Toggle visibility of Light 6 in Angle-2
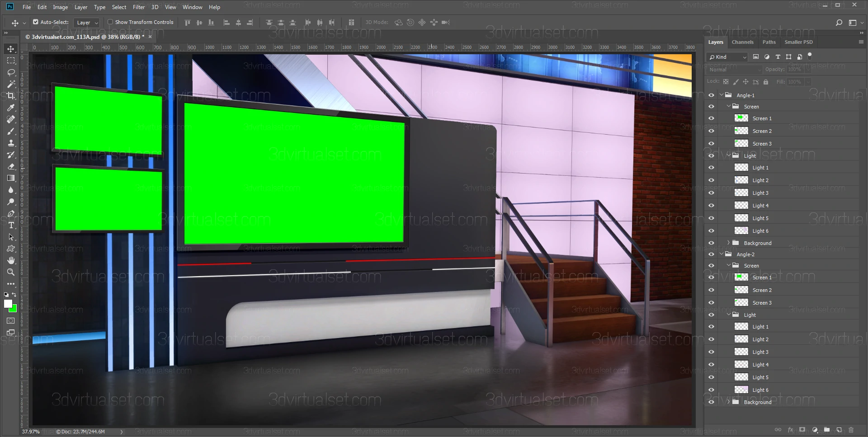This screenshot has height=437, width=868. click(x=711, y=390)
